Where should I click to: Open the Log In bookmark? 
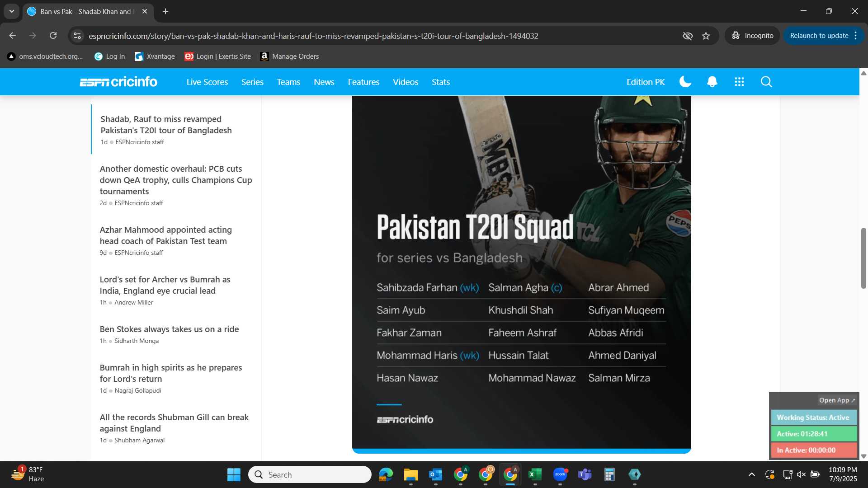point(110,56)
